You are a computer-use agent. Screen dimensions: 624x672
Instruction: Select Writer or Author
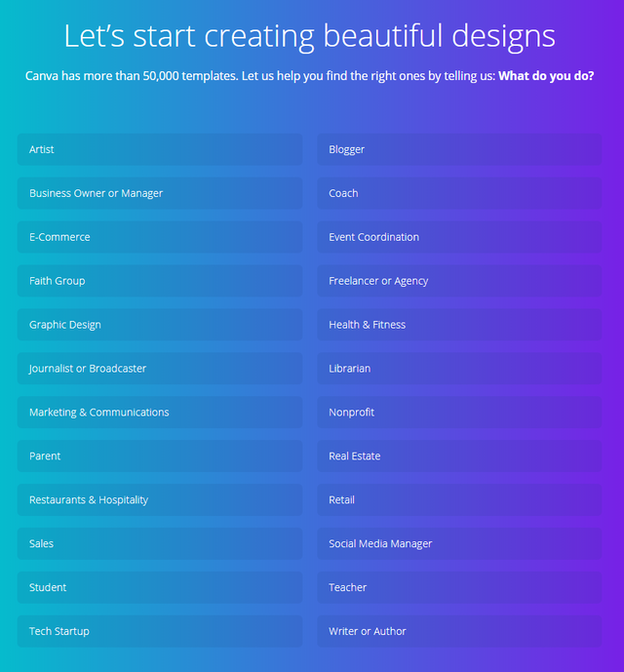click(459, 631)
